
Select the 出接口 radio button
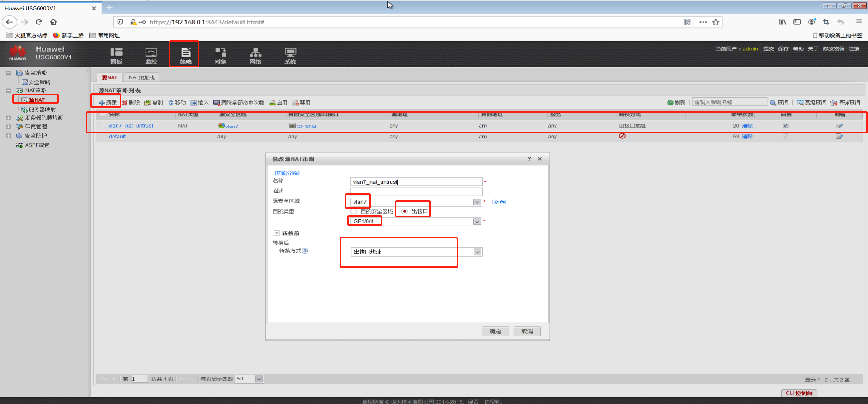pyautogui.click(x=405, y=211)
